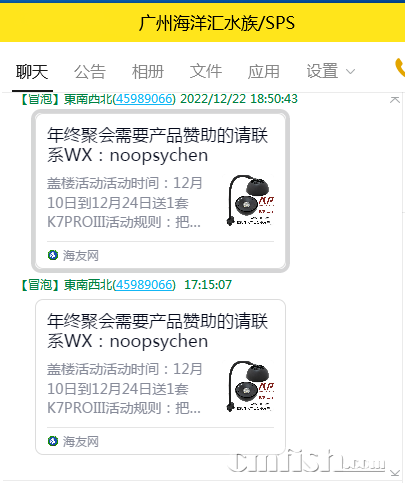Click QQ number 45989066 in first message
The width and height of the screenshot is (405, 483).
point(144,99)
